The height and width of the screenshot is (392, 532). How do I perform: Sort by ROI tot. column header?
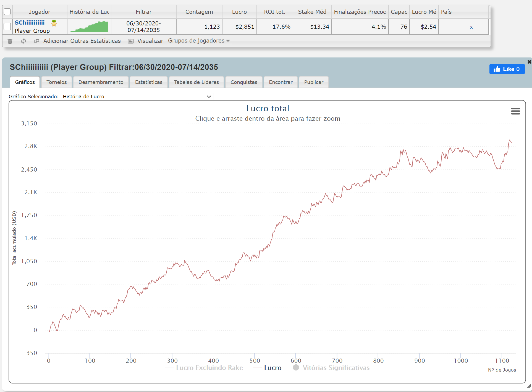275,12
